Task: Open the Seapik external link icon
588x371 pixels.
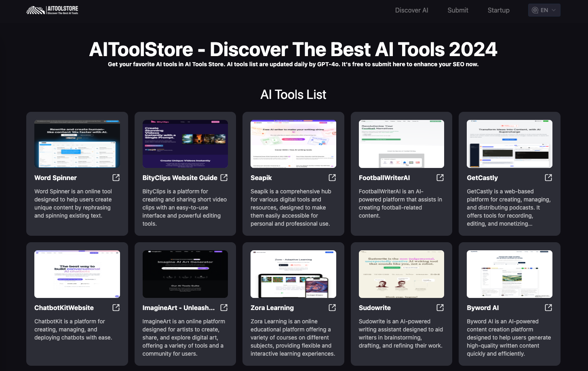Action: pos(332,177)
